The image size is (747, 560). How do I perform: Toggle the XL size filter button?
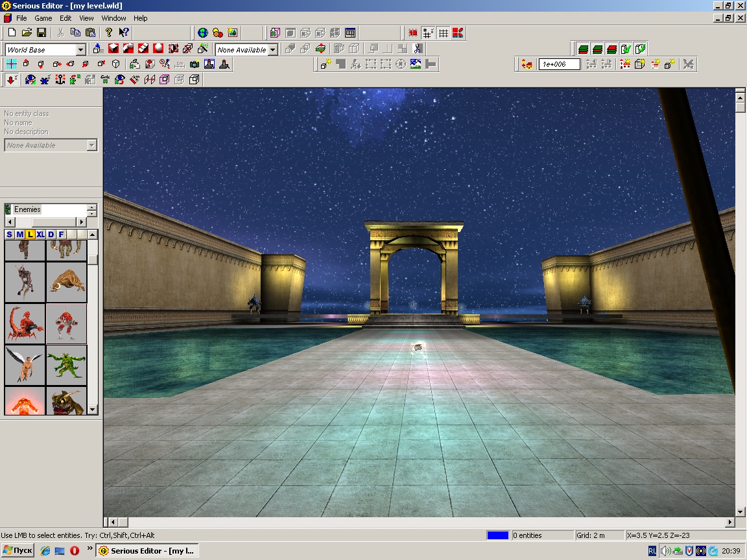click(x=40, y=234)
